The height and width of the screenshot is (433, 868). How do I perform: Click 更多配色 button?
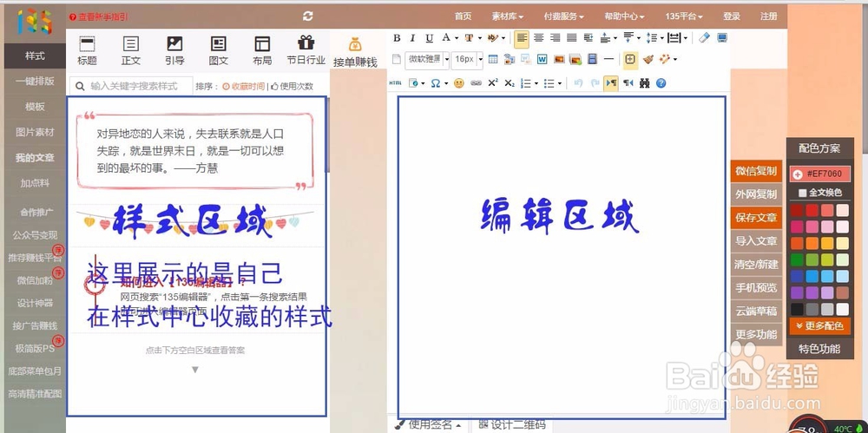(820, 326)
